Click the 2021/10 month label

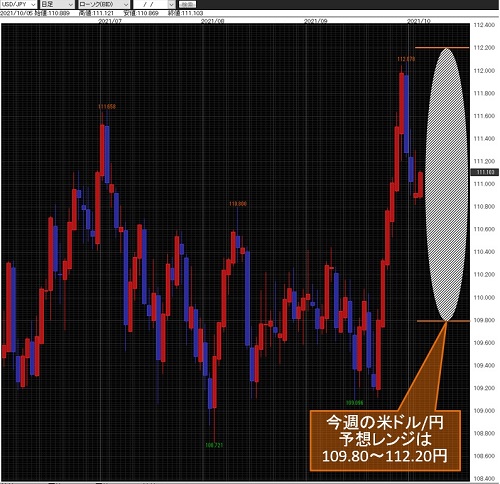[x=419, y=21]
